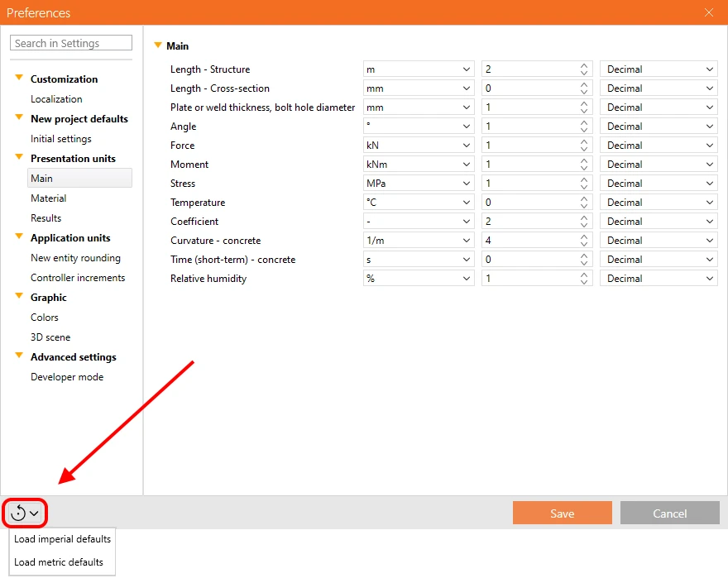Collapse the Customization group triangle
This screenshot has width=728, height=578.
coord(19,78)
